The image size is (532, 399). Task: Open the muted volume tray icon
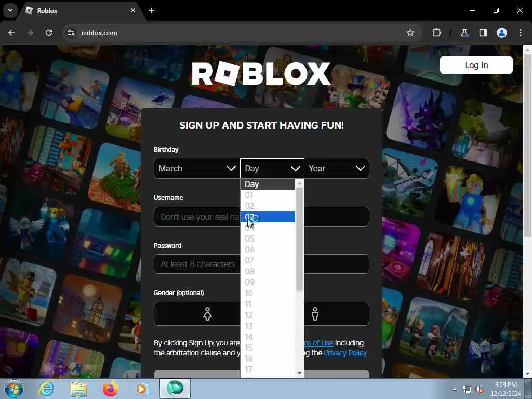click(480, 390)
